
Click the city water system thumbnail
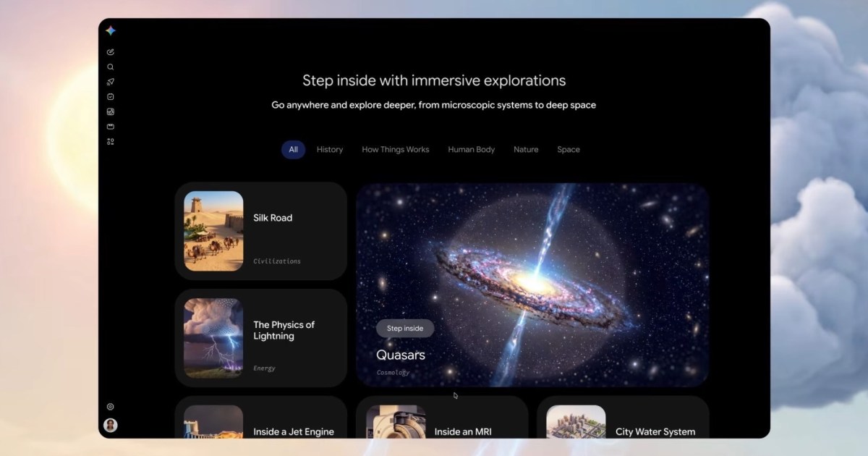pos(576,422)
